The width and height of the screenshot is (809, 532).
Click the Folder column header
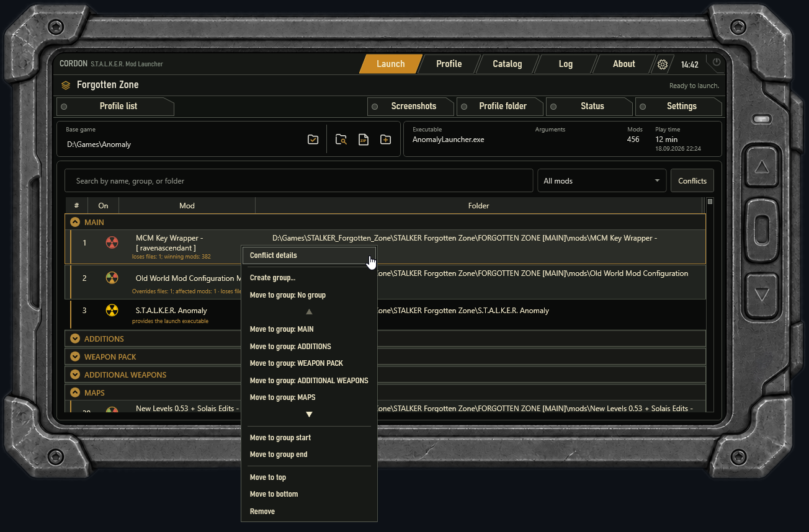pyautogui.click(x=479, y=205)
